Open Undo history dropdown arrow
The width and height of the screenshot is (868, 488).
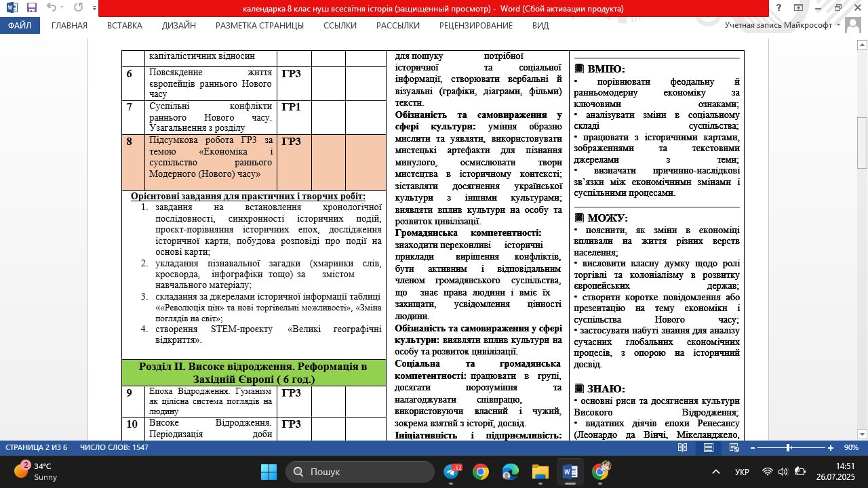click(63, 8)
